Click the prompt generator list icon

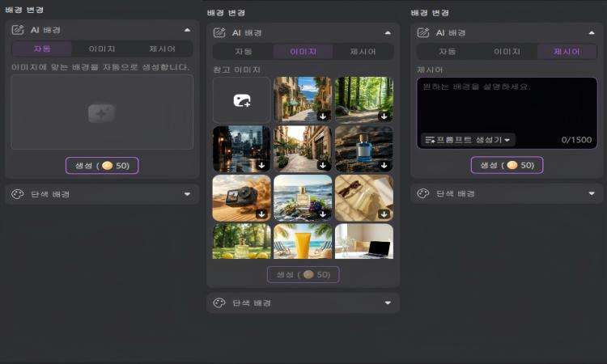pyautogui.click(x=430, y=140)
